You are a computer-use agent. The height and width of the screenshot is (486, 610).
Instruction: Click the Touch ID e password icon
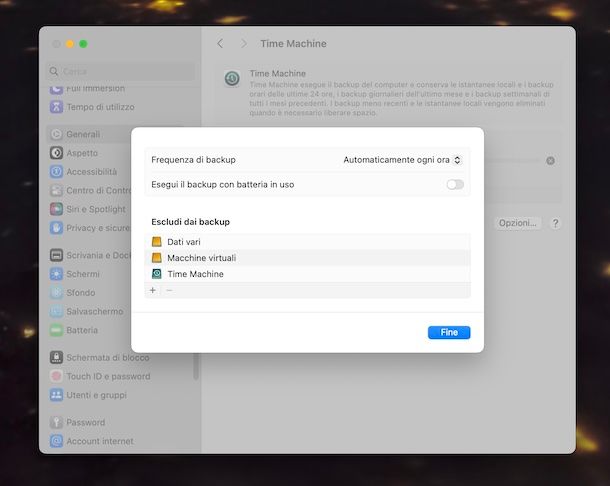point(56,376)
